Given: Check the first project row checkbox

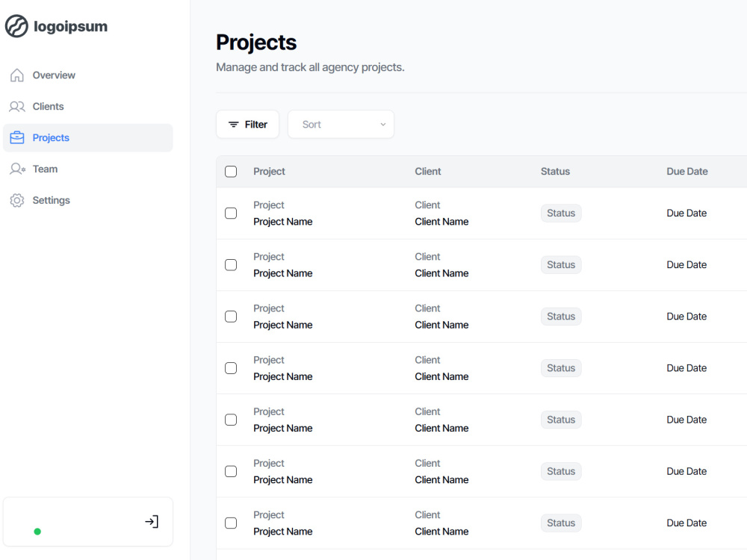Looking at the screenshot, I should tap(231, 214).
